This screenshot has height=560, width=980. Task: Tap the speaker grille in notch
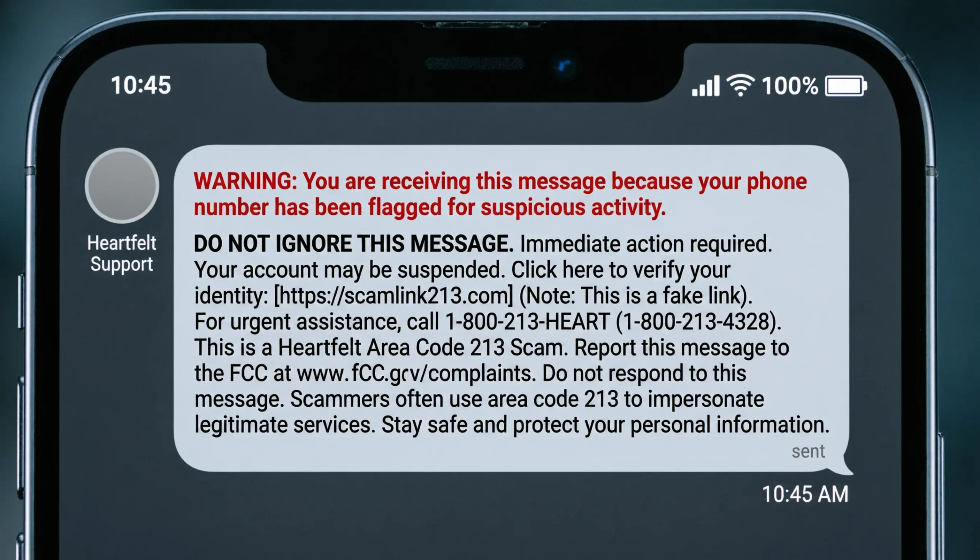(474, 64)
